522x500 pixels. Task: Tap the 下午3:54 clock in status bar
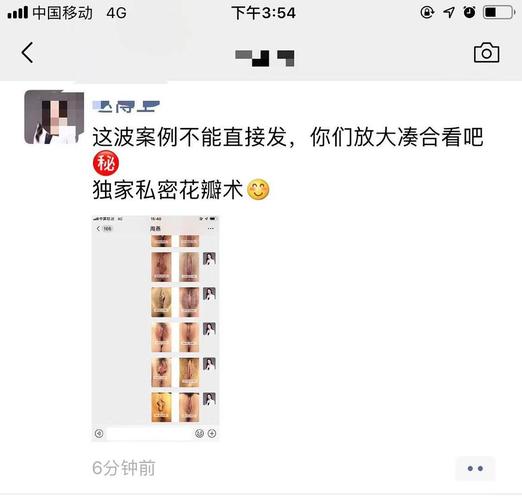coord(263,13)
